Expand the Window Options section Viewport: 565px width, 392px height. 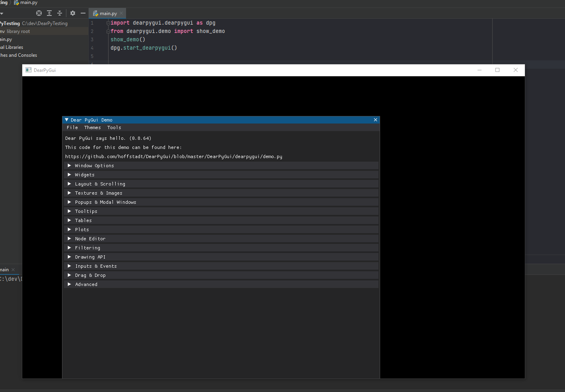[94, 166]
